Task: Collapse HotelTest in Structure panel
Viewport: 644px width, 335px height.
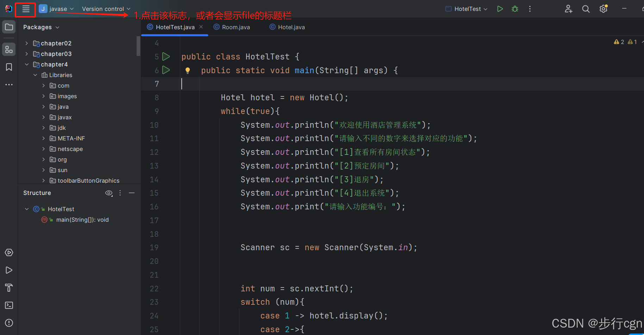Action: click(26, 209)
